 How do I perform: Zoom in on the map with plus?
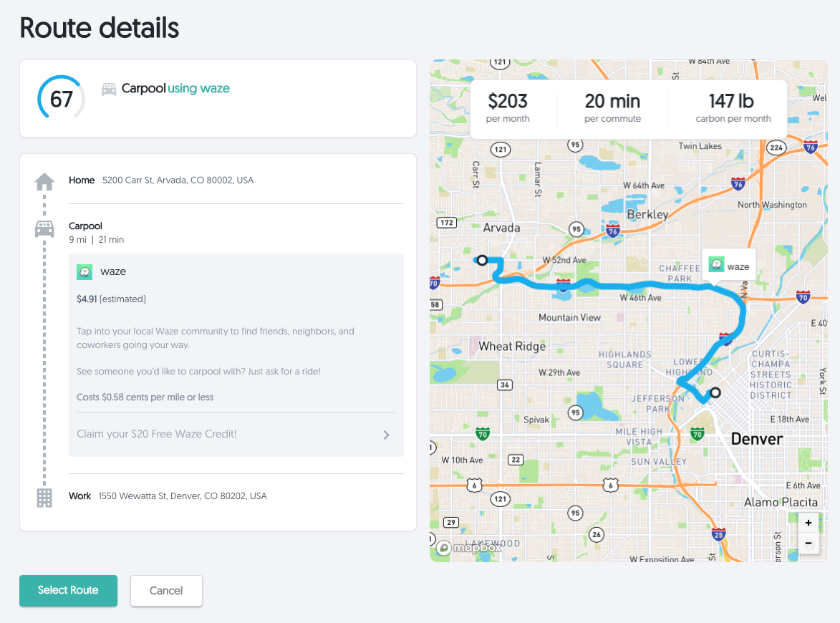(x=808, y=523)
